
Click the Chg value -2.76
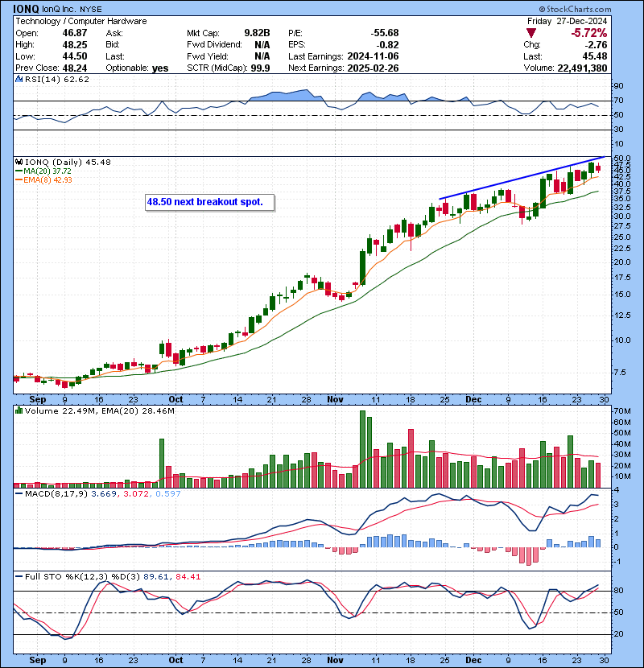(596, 45)
